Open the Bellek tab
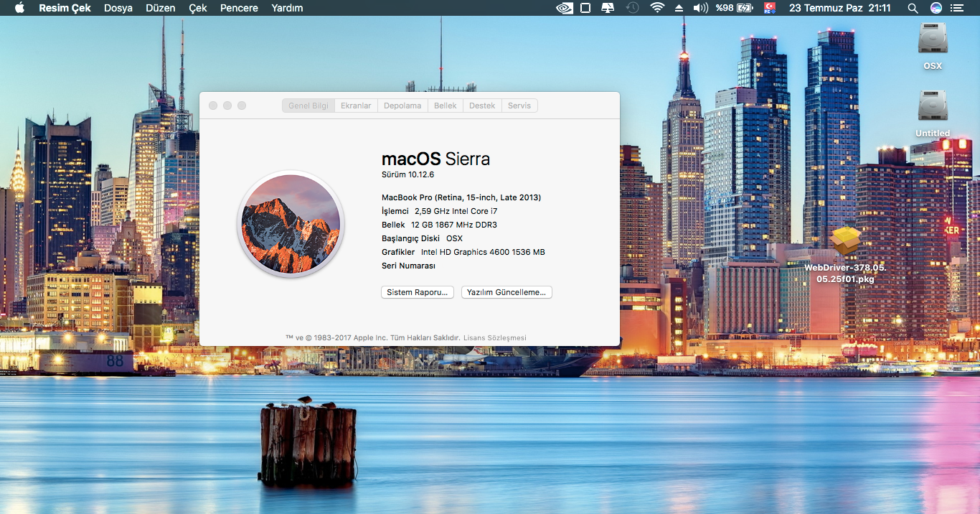 click(x=446, y=106)
